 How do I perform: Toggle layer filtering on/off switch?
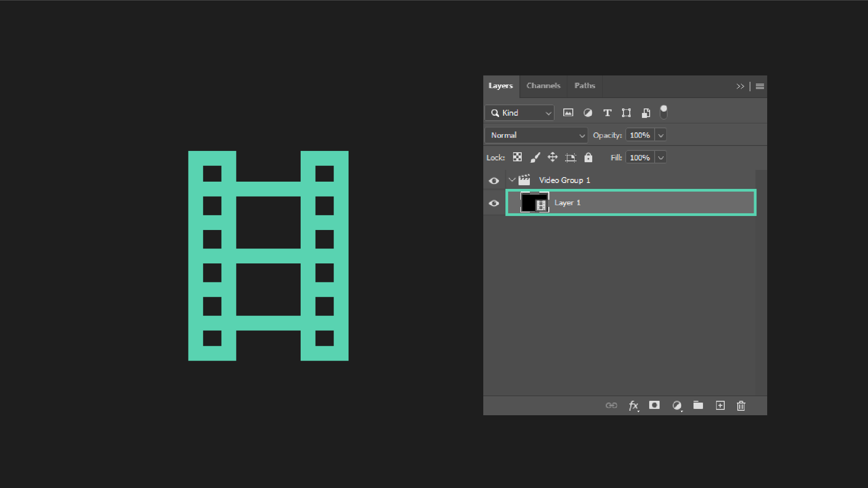[663, 112]
